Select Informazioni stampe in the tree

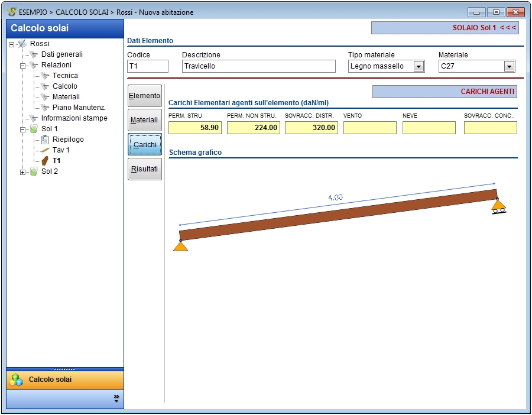tap(74, 118)
